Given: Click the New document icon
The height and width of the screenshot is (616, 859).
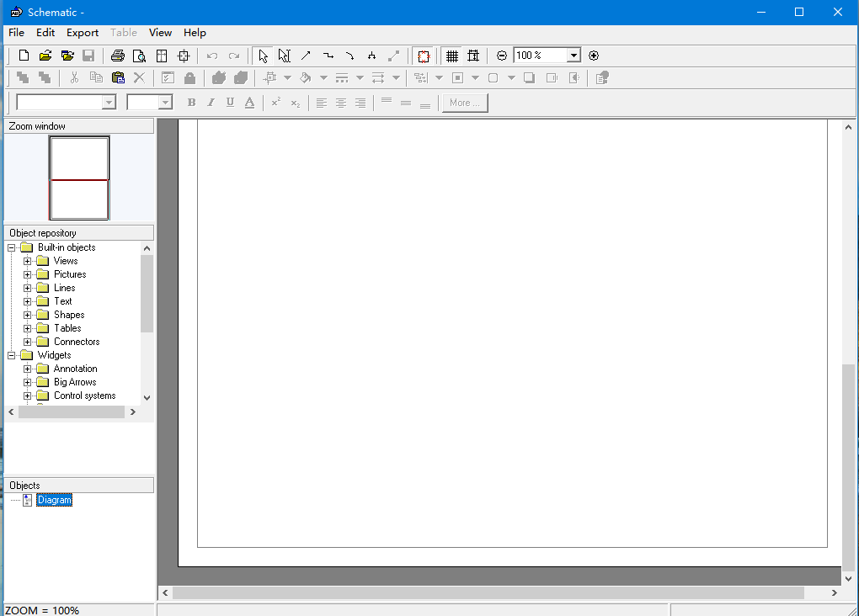Looking at the screenshot, I should (x=24, y=56).
